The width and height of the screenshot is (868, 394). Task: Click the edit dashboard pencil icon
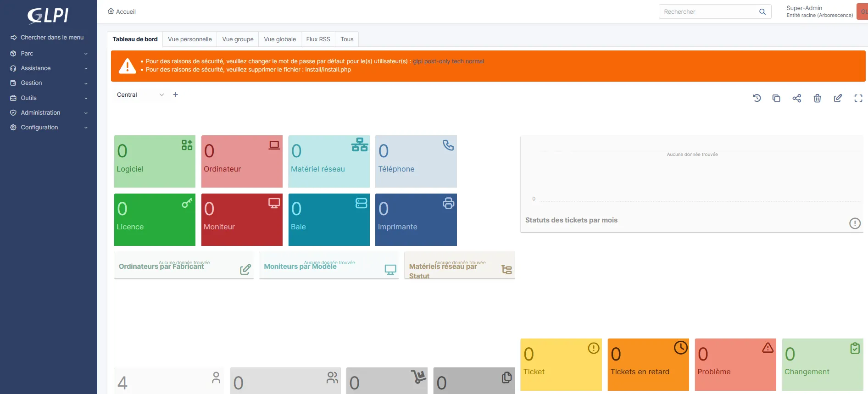(838, 98)
